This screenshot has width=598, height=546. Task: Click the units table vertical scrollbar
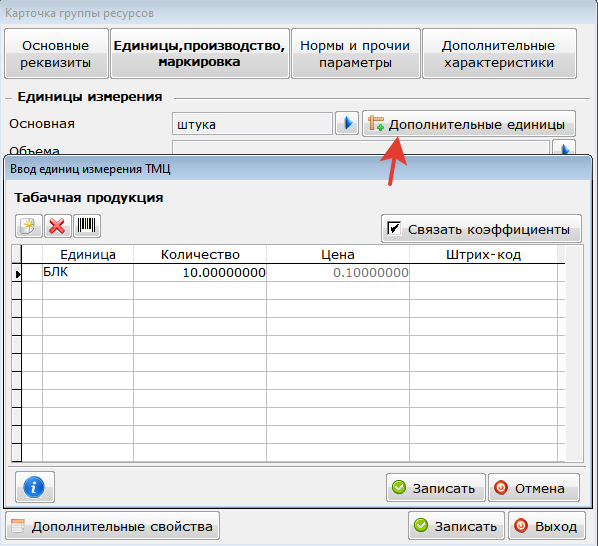click(x=574, y=353)
